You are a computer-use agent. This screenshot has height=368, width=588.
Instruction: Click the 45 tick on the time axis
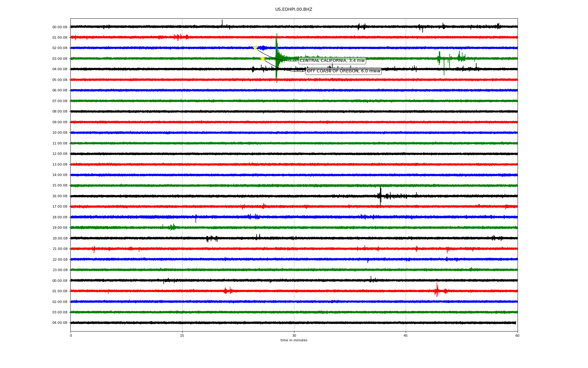tap(406, 335)
